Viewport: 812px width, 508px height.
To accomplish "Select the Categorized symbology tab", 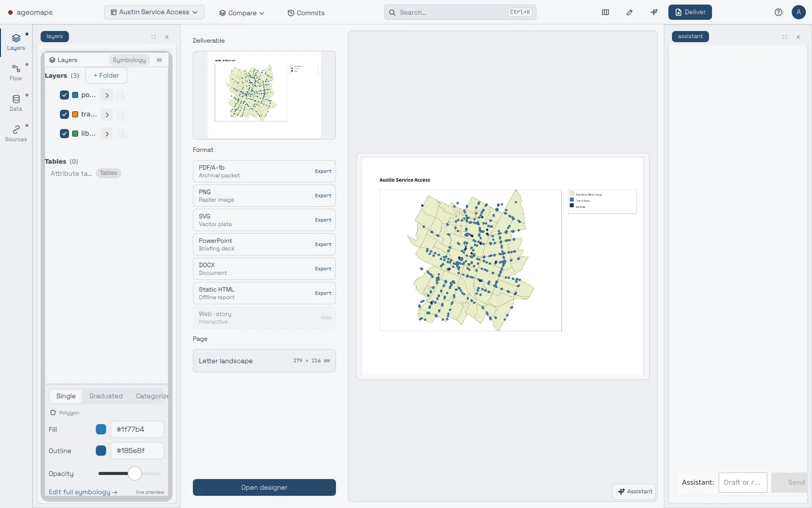I will point(152,396).
